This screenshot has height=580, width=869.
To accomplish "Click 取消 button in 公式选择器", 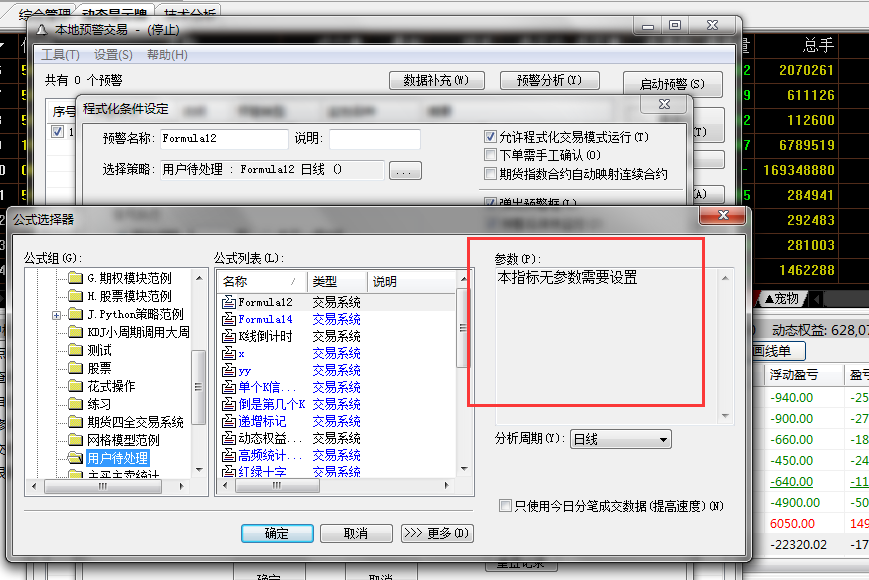I will 356,533.
